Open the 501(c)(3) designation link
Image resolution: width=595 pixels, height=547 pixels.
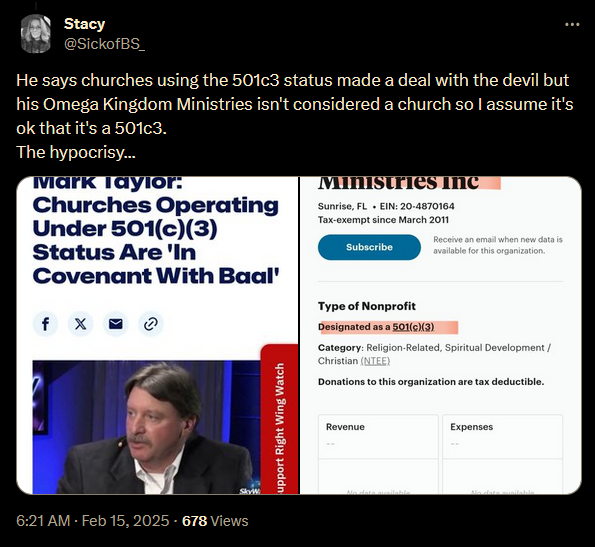413,327
